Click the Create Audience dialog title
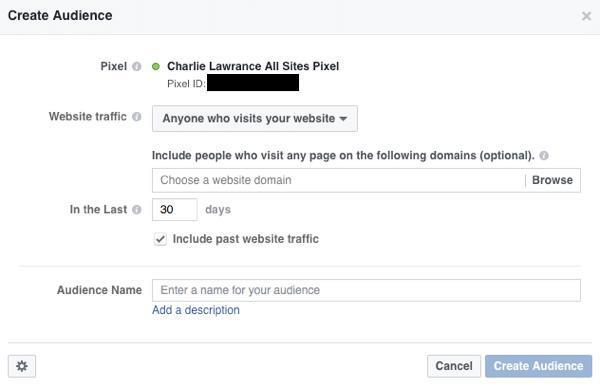The height and width of the screenshot is (388, 600). click(60, 16)
